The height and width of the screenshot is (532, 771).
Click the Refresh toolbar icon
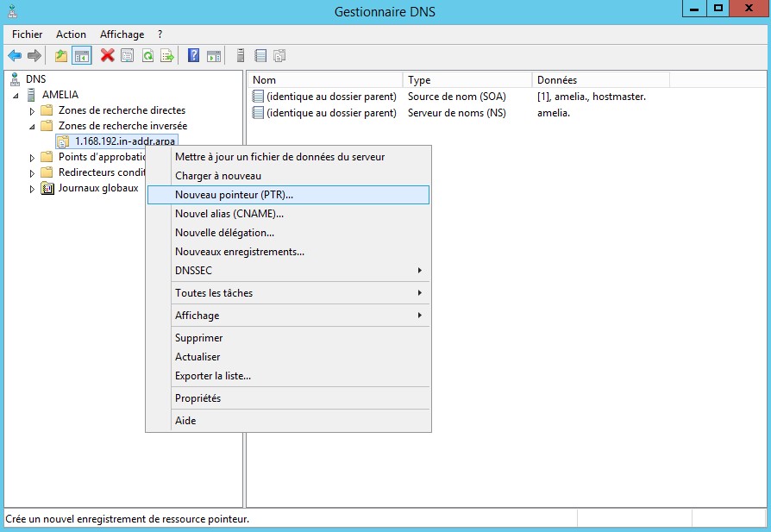click(x=147, y=56)
